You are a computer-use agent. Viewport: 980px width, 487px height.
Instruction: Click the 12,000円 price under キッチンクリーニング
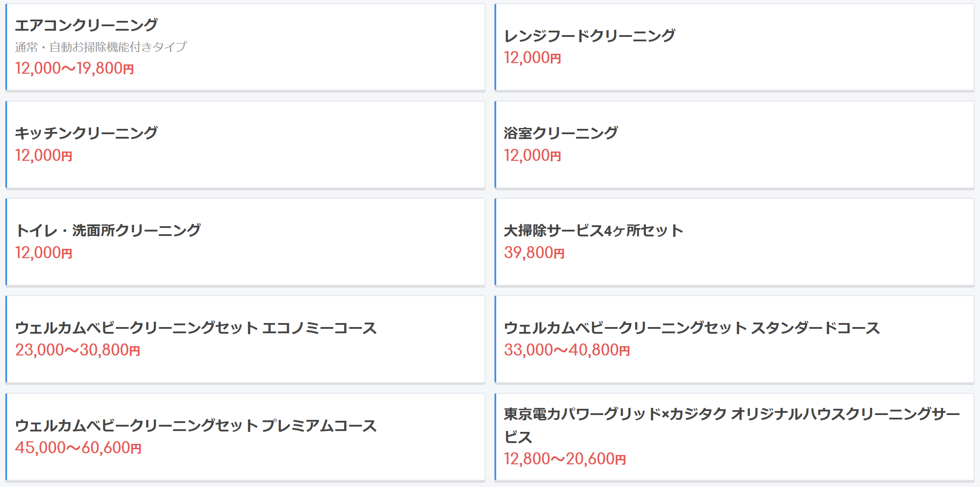(x=44, y=156)
